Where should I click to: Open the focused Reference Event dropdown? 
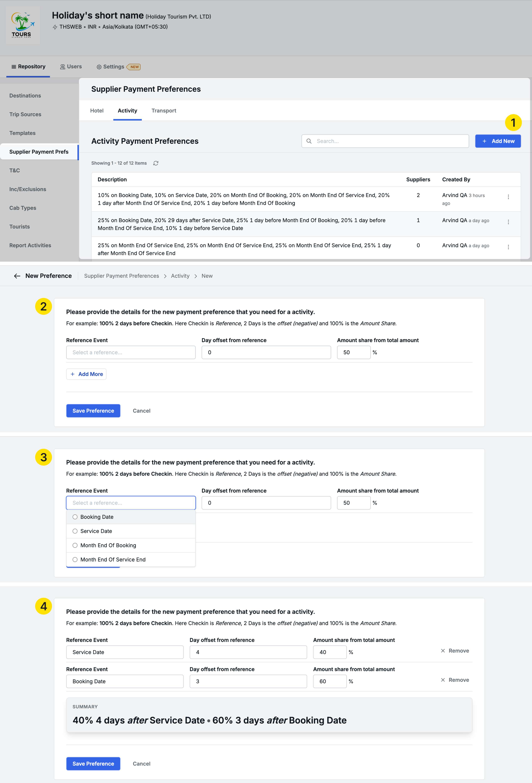pyautogui.click(x=131, y=503)
